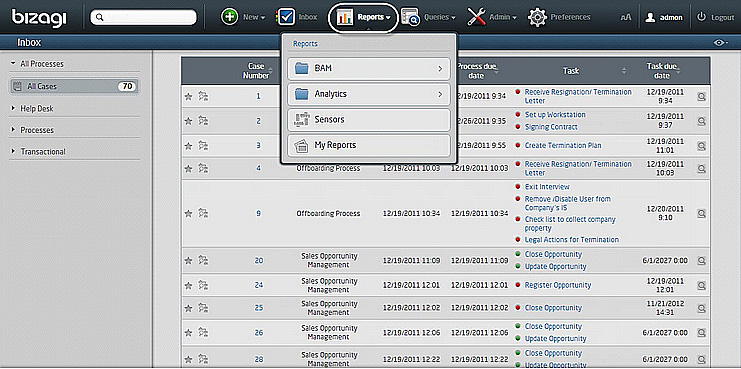Open the Exit Interview task
The image size is (741, 369).
point(547,187)
